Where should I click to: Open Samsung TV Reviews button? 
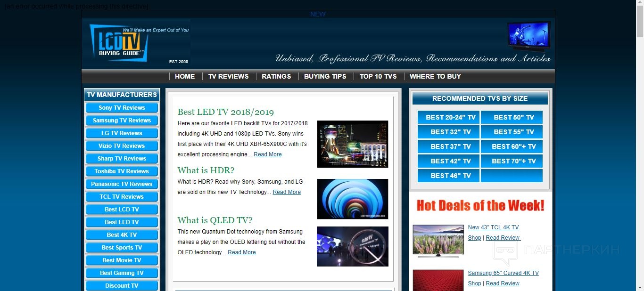122,121
